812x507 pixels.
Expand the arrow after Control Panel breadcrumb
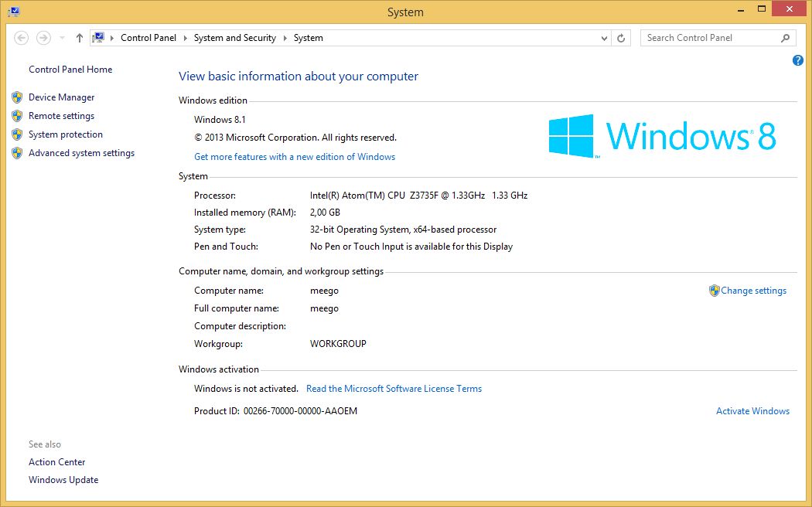pos(185,38)
